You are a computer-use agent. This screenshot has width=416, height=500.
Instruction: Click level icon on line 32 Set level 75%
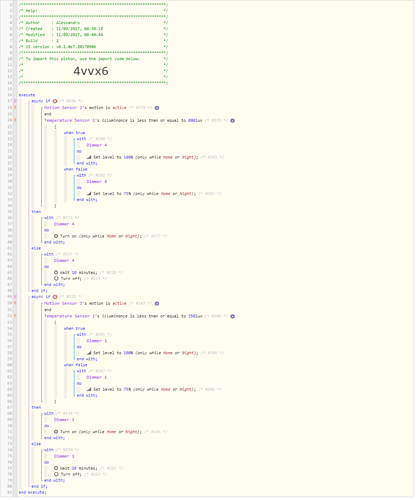pos(89,193)
